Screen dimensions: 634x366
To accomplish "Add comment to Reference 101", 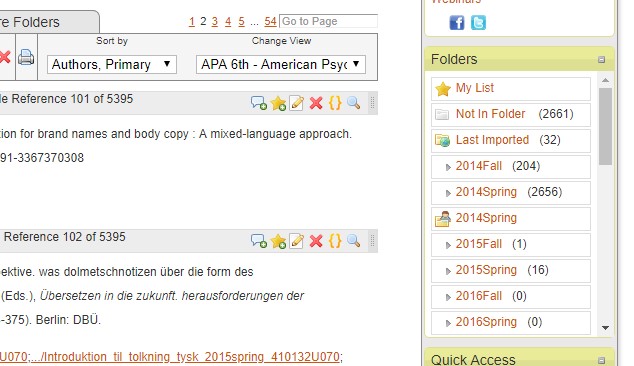I will [259, 103].
